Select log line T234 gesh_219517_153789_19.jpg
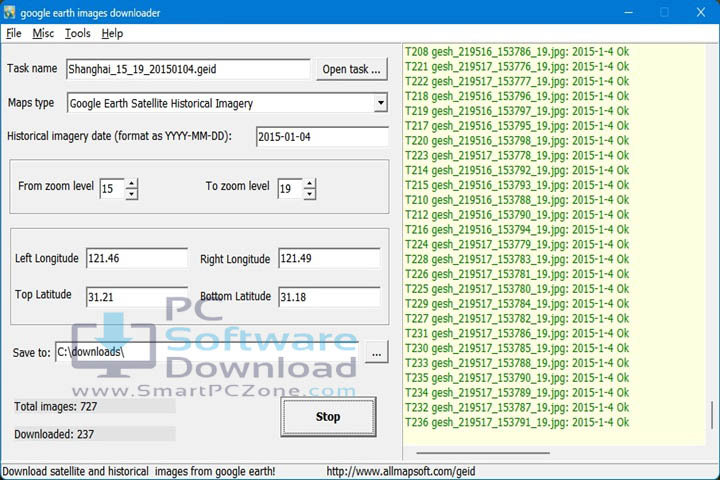720x480 pixels. (517, 392)
